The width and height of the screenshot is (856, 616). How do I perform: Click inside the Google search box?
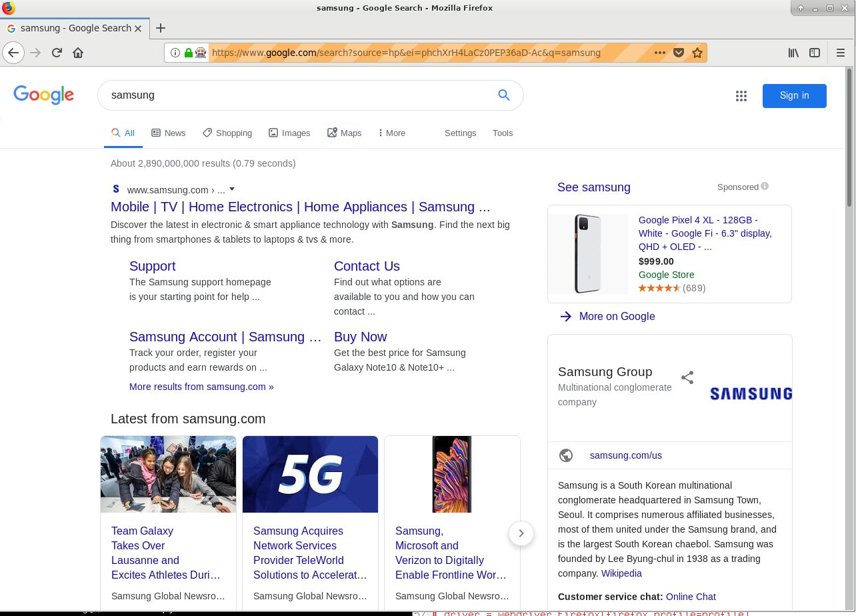300,95
